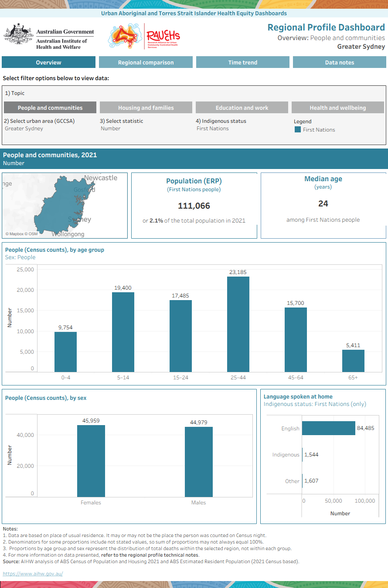
Task: Click the Australian Government AIHW logo
Action: (49, 37)
